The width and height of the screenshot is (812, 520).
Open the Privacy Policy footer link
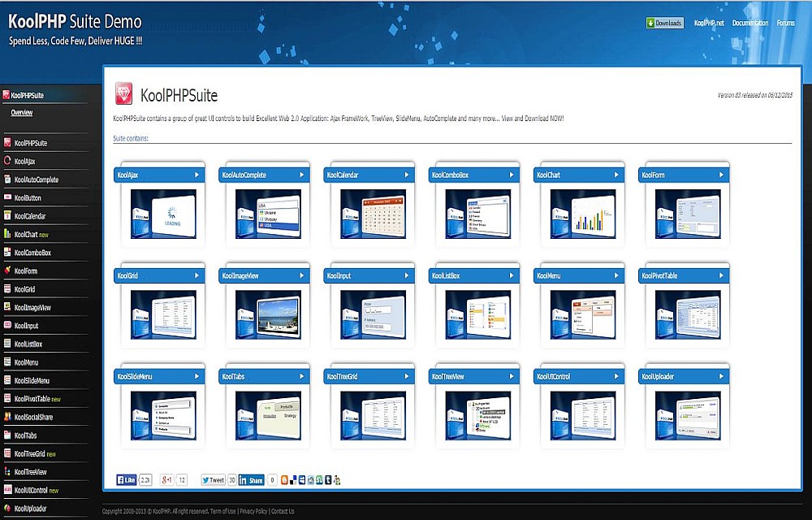click(x=253, y=511)
